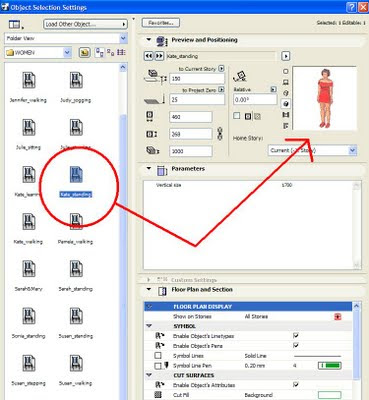This screenshot has width=369, height=400.
Task: Collapse the SYMBOL group
Action: point(149,326)
